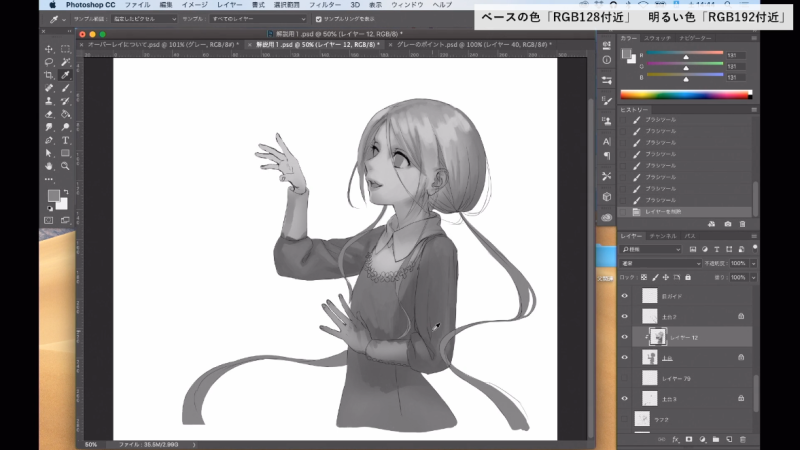Open the extra tools ellipsis menu
The image size is (800, 450).
tap(49, 180)
